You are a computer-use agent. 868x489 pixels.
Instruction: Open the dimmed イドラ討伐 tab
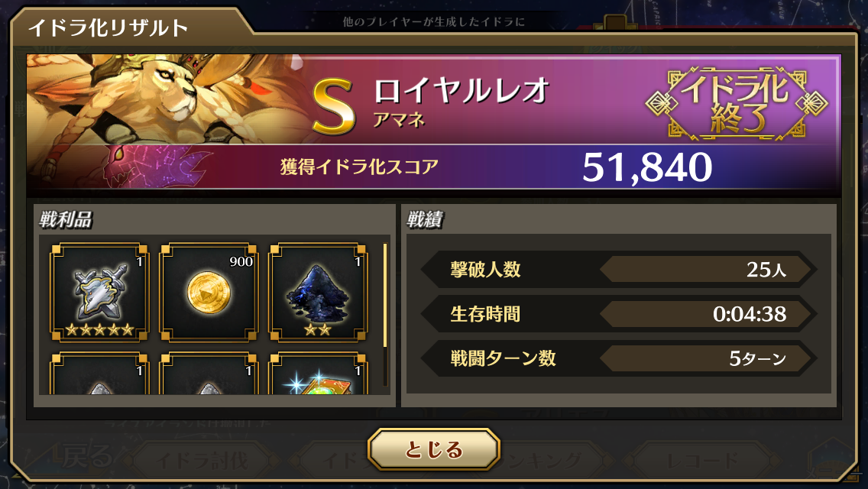pos(202,461)
